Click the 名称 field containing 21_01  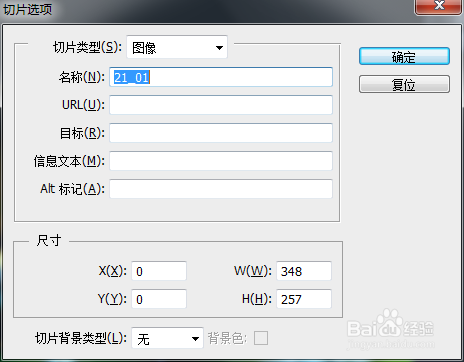point(221,77)
